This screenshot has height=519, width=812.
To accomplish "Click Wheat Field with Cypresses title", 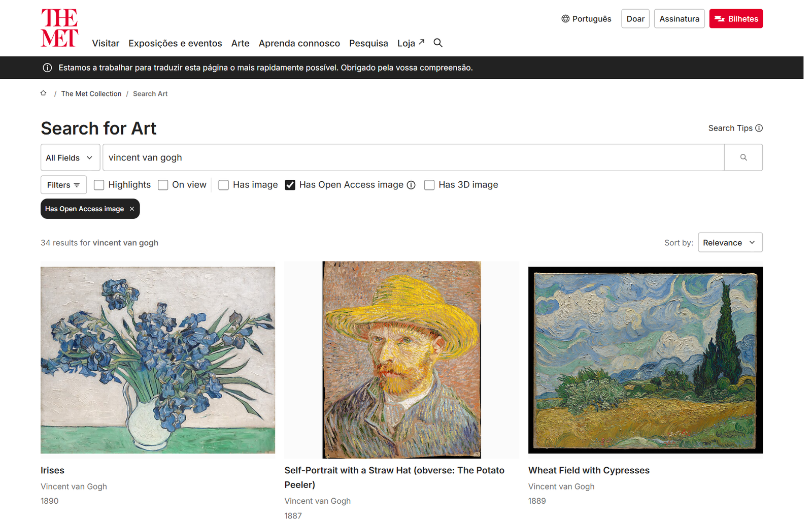I will 589,470.
